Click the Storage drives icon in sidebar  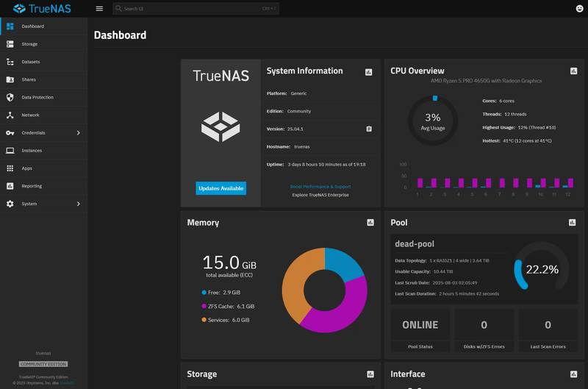click(10, 44)
